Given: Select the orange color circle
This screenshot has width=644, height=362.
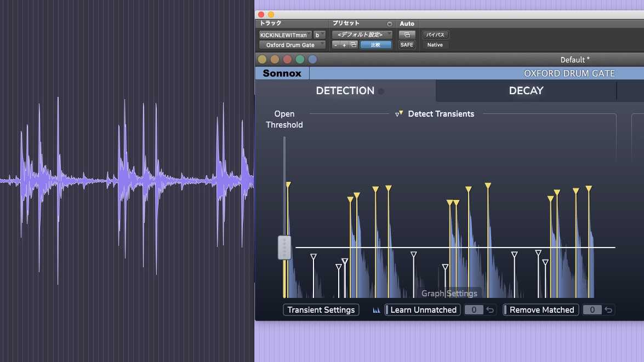Looking at the screenshot, I should [x=275, y=60].
